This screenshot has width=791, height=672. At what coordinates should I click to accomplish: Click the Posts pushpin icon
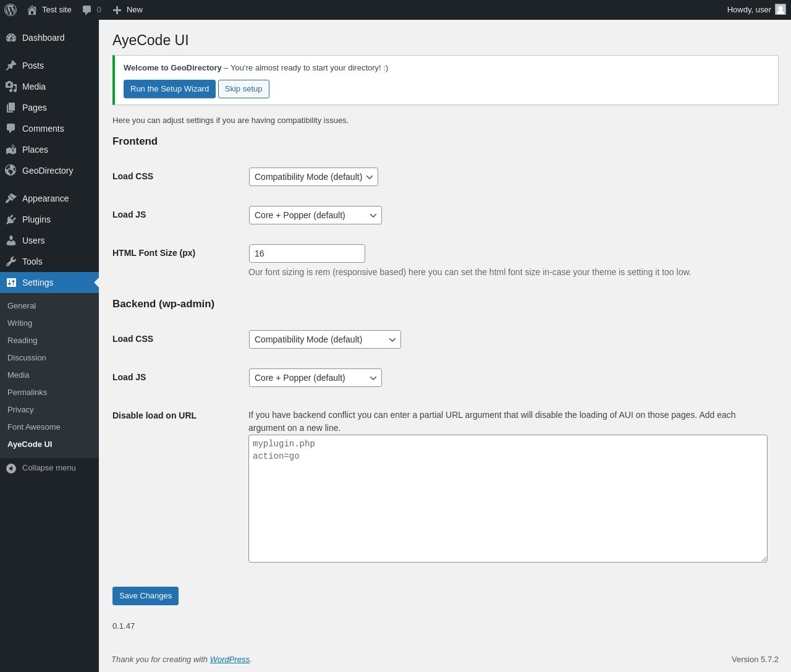pos(11,66)
